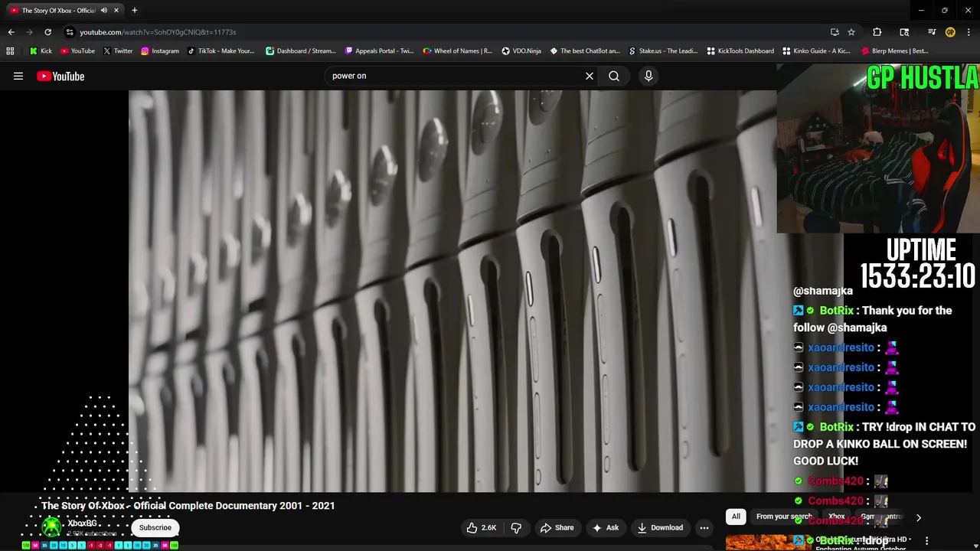Click the Ask button
This screenshot has width=980, height=551.
coord(606,527)
